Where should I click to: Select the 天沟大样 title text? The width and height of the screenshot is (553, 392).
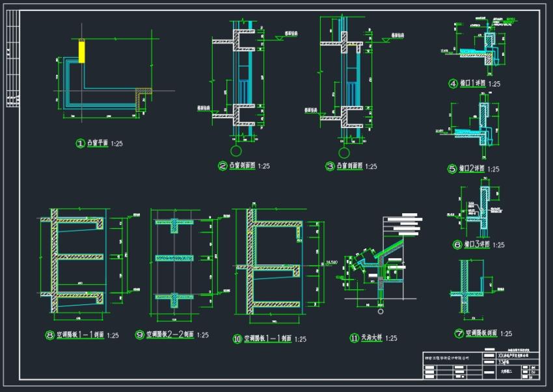click(x=371, y=337)
